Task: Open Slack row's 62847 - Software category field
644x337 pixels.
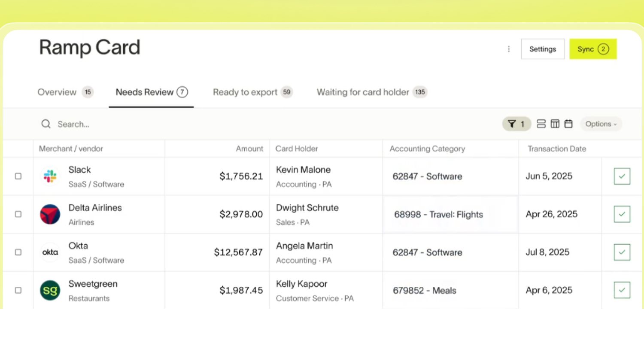Action: [450, 176]
